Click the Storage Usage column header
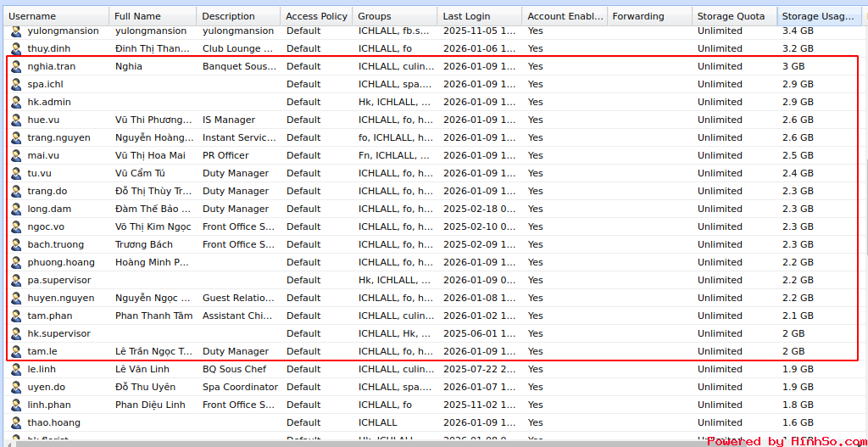 pyautogui.click(x=818, y=16)
